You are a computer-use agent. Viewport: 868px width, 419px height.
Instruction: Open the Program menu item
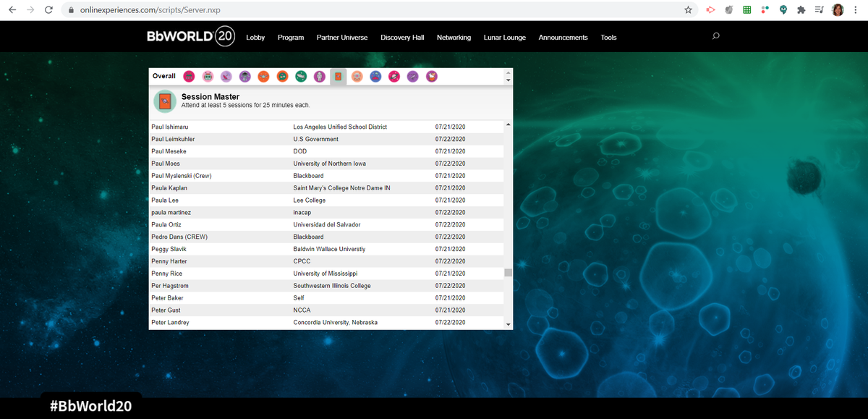coord(291,38)
